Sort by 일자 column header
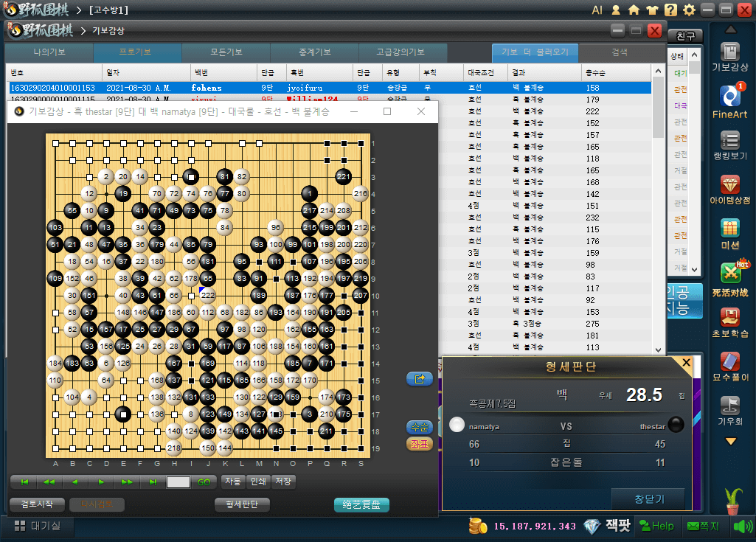 147,72
